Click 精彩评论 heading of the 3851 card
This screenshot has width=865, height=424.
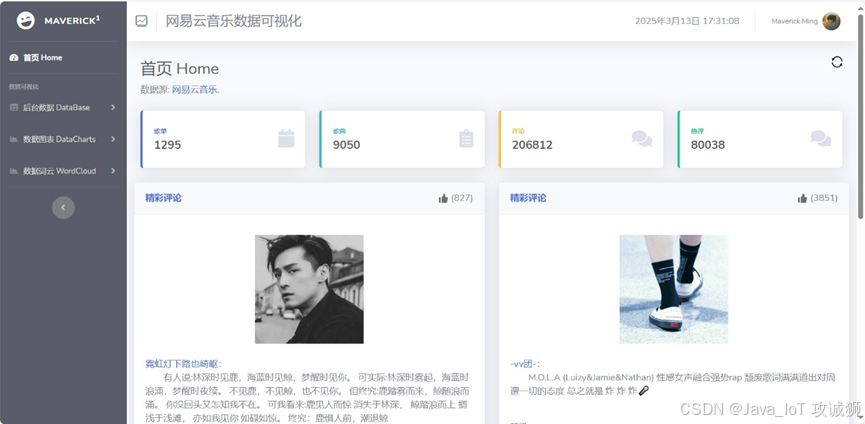tap(528, 198)
